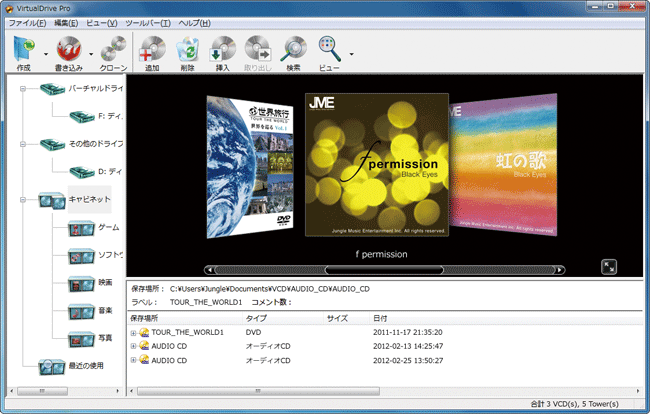The height and width of the screenshot is (414, 650).
Task: Open dropdown arrow next to ビュー toolbar icon
Action: click(x=352, y=54)
